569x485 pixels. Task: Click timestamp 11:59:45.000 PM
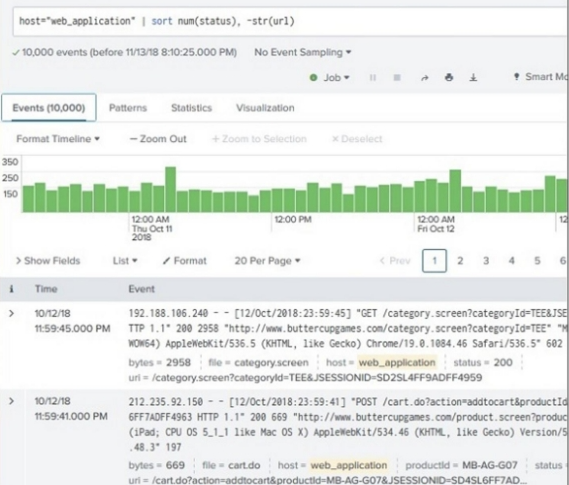pos(72,329)
